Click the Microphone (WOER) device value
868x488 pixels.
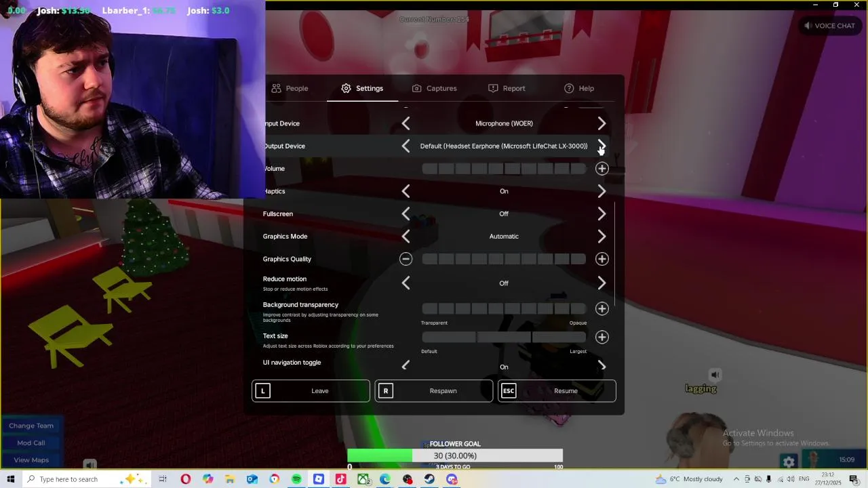[x=504, y=123]
